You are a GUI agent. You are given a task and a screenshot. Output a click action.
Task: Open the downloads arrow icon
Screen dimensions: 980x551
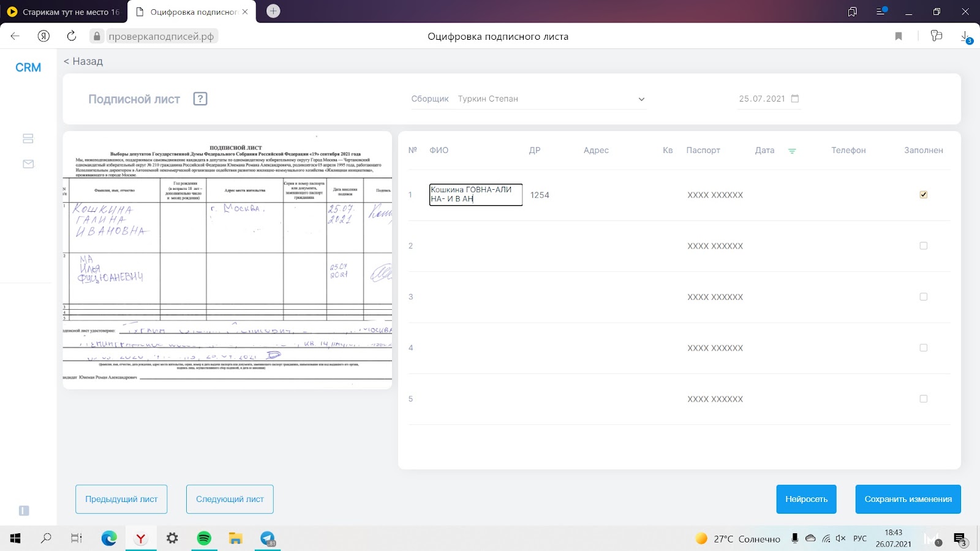pyautogui.click(x=965, y=37)
